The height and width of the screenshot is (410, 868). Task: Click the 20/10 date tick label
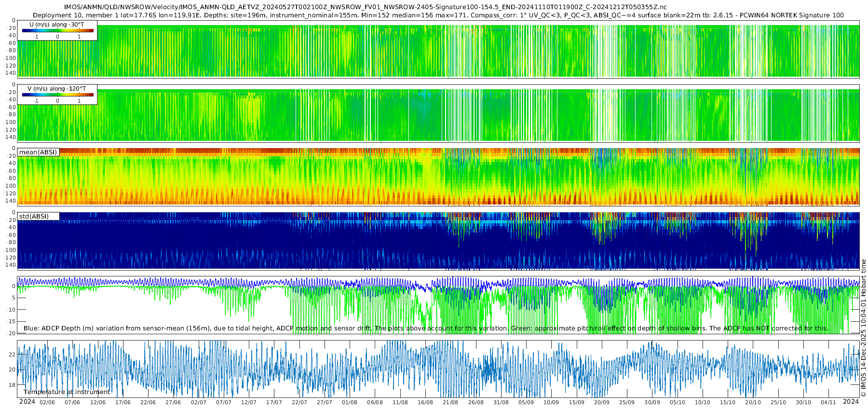click(x=753, y=402)
